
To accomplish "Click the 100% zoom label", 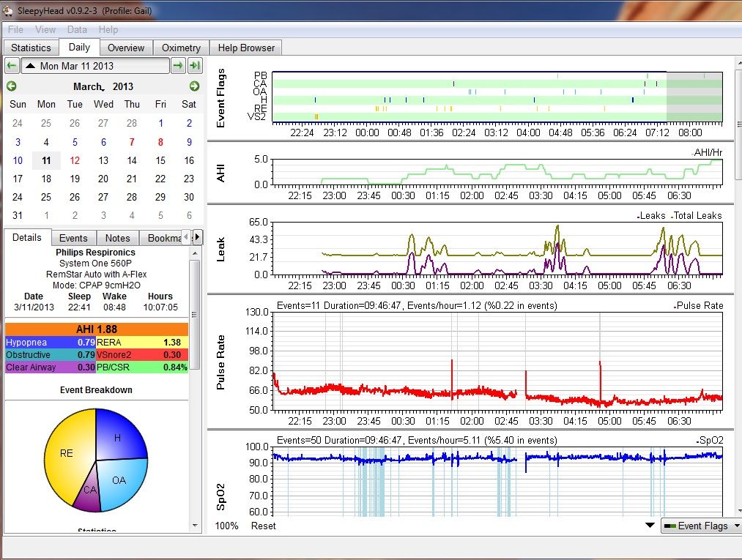I will [x=226, y=526].
